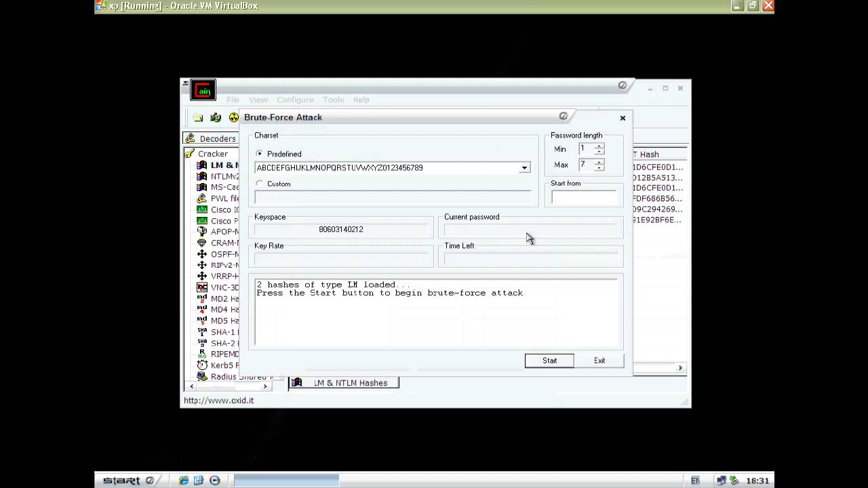Click the Kerb5 PreAuth clock icon
This screenshot has height=488, width=868.
202,365
